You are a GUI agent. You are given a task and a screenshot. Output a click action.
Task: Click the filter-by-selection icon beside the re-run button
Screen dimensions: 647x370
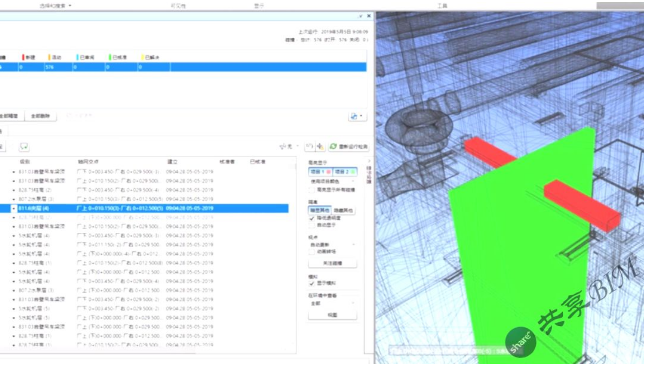click(x=321, y=146)
